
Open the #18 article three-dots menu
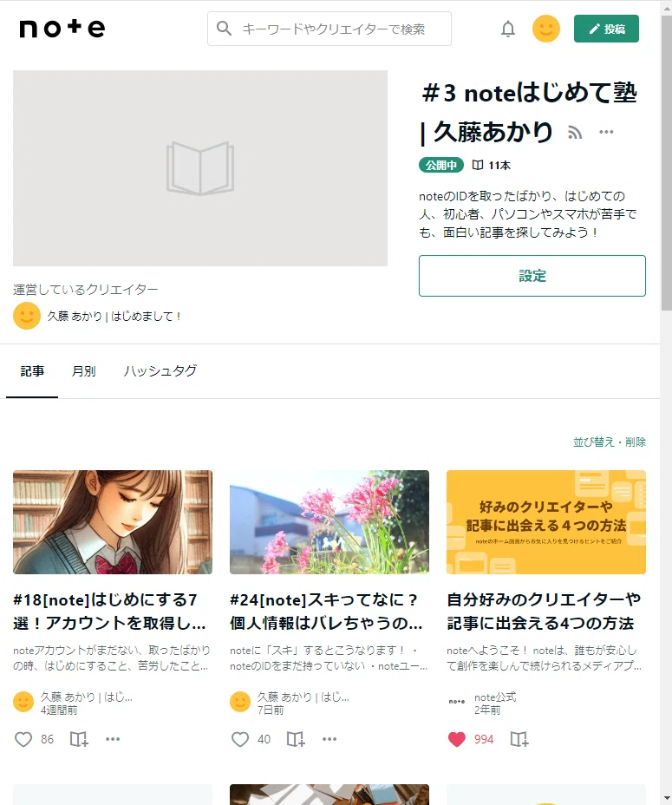click(113, 739)
